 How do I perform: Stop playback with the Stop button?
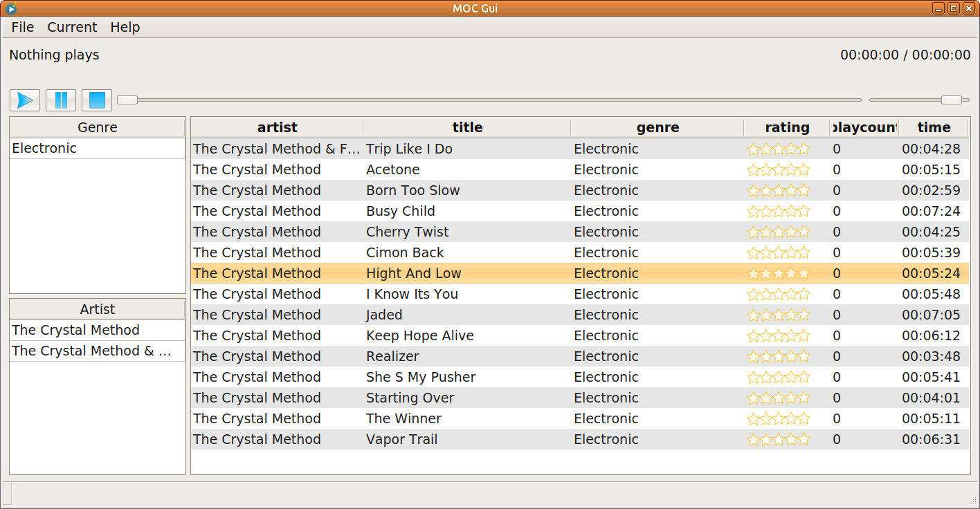tap(97, 100)
